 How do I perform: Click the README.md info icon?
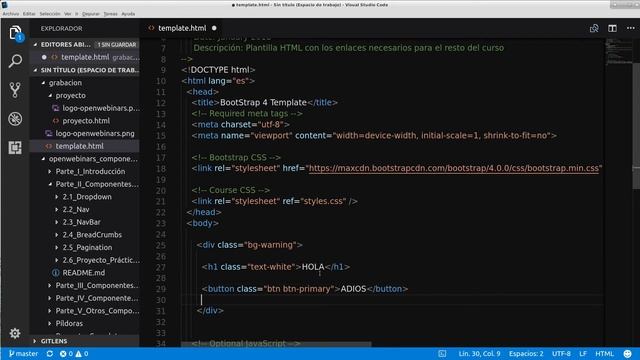[56, 273]
